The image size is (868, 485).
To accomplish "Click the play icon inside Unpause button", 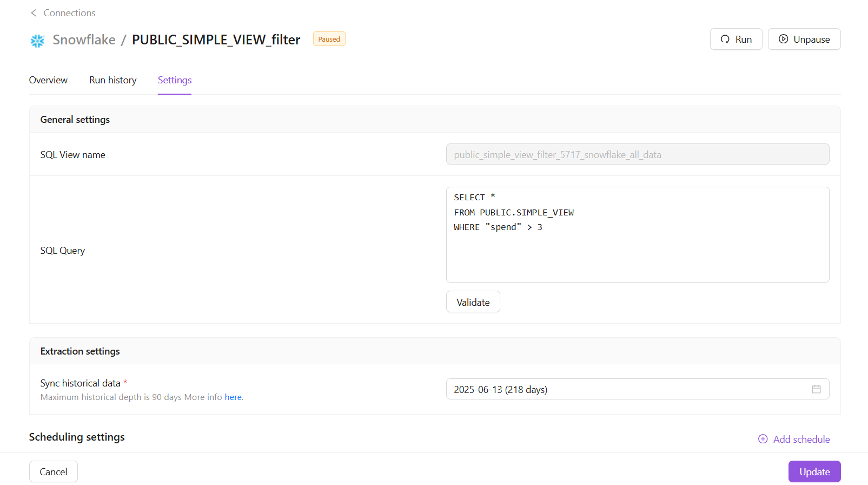I will [783, 40].
